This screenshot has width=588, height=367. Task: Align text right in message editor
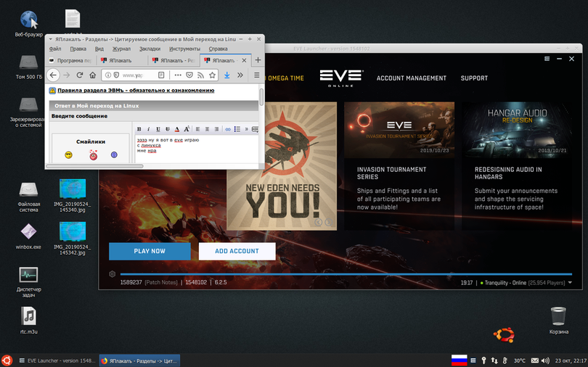[x=216, y=129]
